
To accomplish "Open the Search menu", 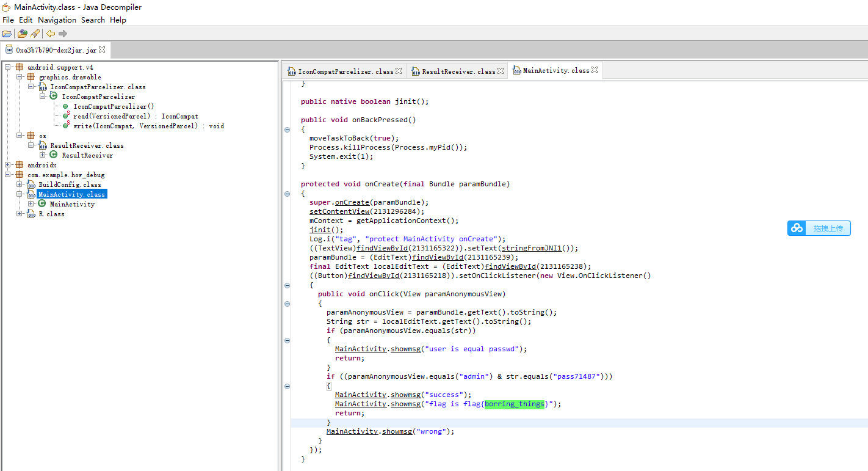I will tap(93, 20).
